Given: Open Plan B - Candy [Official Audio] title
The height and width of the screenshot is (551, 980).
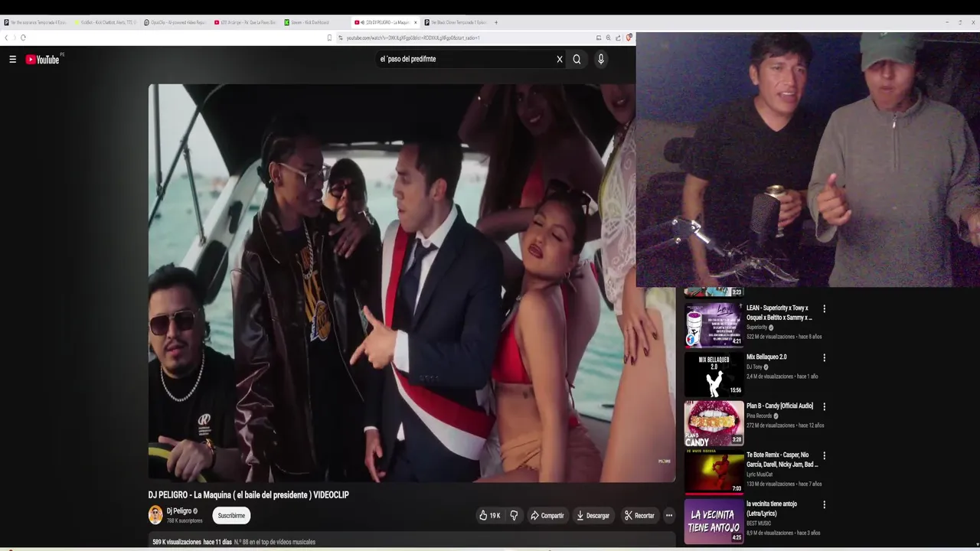Looking at the screenshot, I should point(779,406).
